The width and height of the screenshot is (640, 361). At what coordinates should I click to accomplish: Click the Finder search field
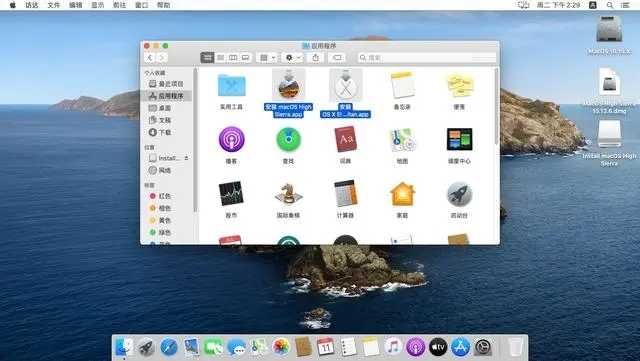tap(427, 58)
